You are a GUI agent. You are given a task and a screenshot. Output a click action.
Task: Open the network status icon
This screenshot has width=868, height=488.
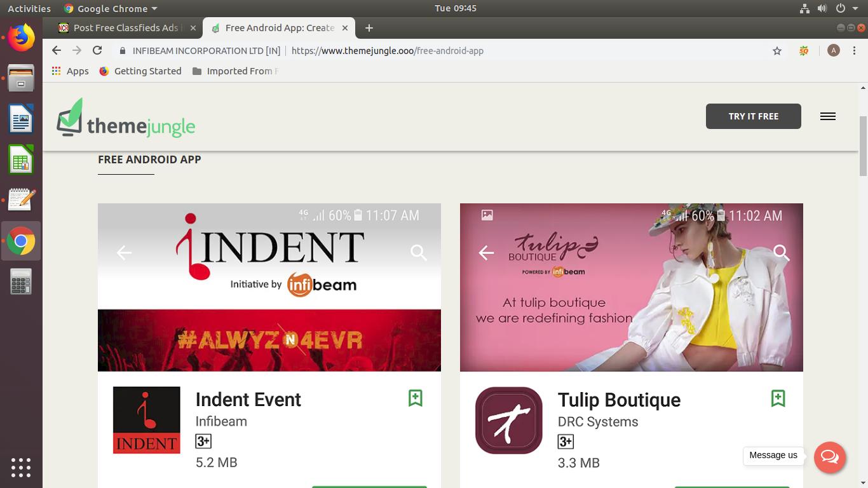pyautogui.click(x=804, y=8)
